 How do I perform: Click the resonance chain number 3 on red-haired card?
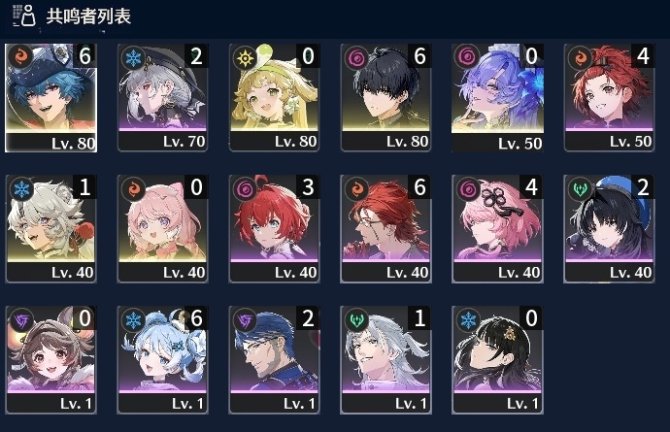(308, 187)
